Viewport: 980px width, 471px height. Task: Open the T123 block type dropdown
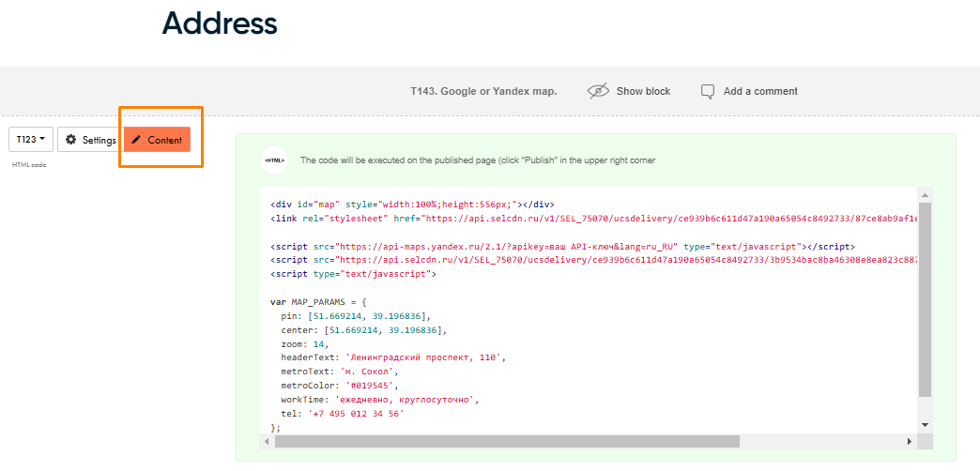coord(31,139)
